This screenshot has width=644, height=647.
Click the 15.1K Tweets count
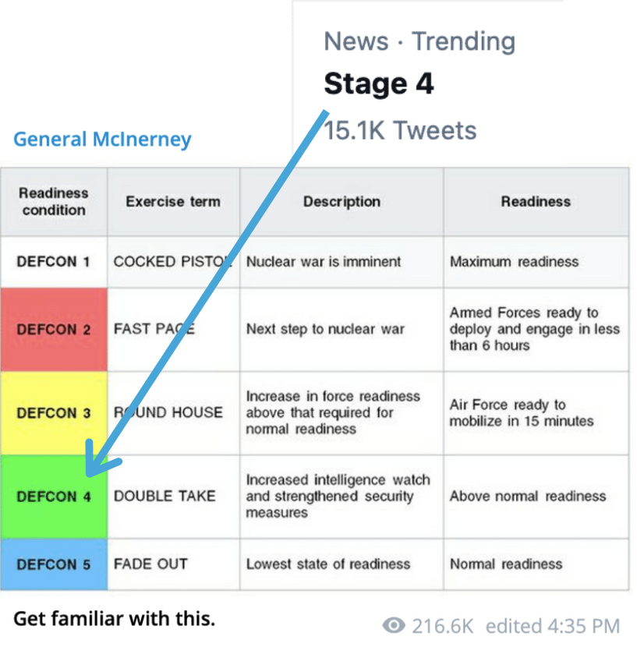[x=400, y=130]
